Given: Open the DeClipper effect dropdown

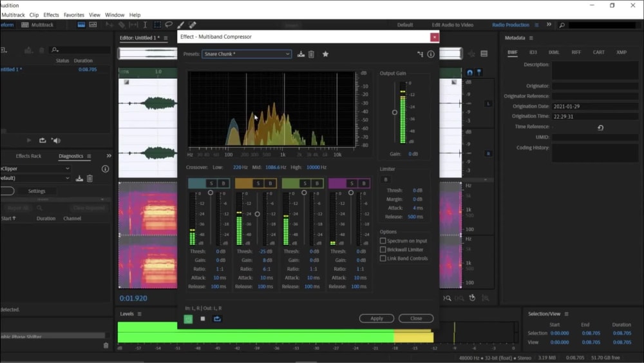Looking at the screenshot, I should pyautogui.click(x=35, y=168).
